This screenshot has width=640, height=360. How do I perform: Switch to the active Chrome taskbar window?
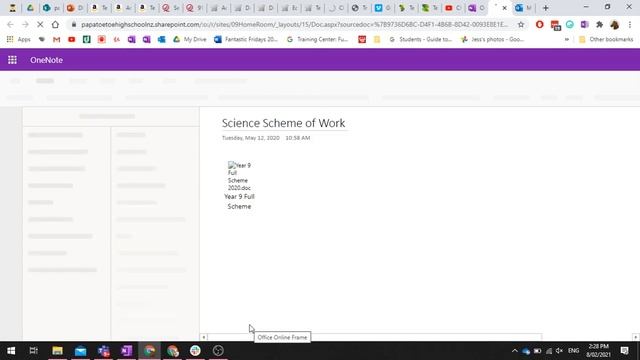(x=149, y=351)
